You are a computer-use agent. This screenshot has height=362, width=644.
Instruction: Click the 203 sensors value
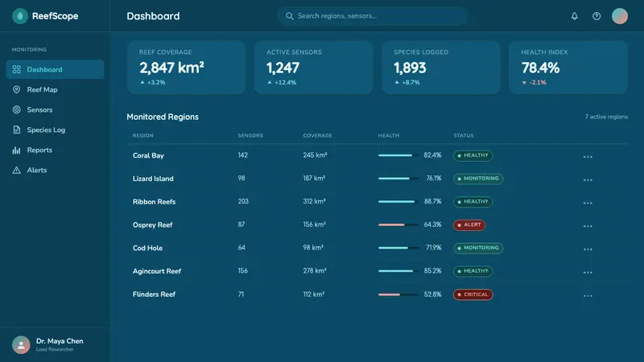pos(243,202)
